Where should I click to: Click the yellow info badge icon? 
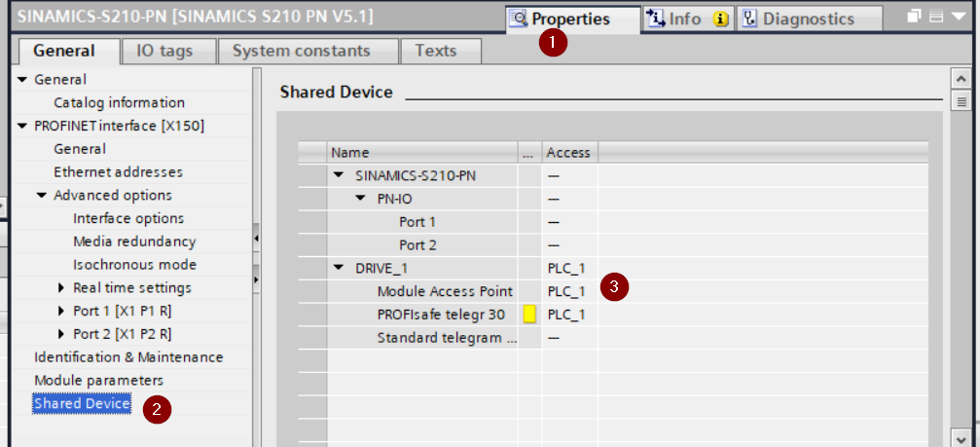720,19
